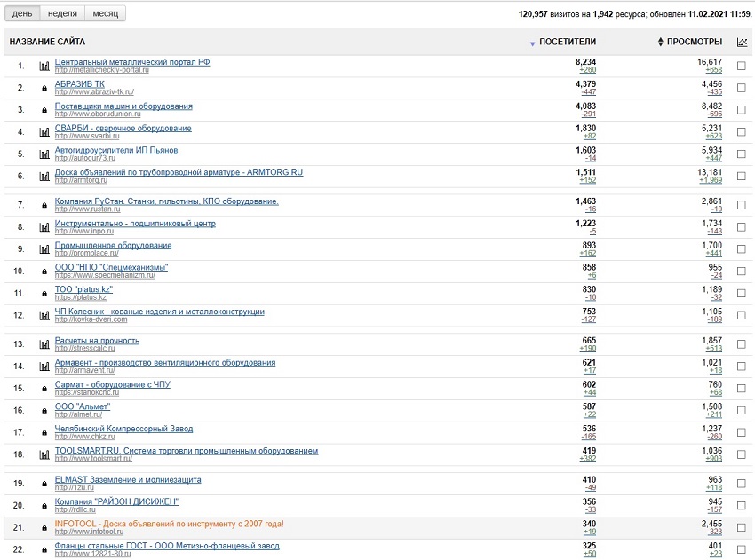
Task: Tick the checkbox in АБРАЗИВ ТК row
Action: click(x=742, y=88)
